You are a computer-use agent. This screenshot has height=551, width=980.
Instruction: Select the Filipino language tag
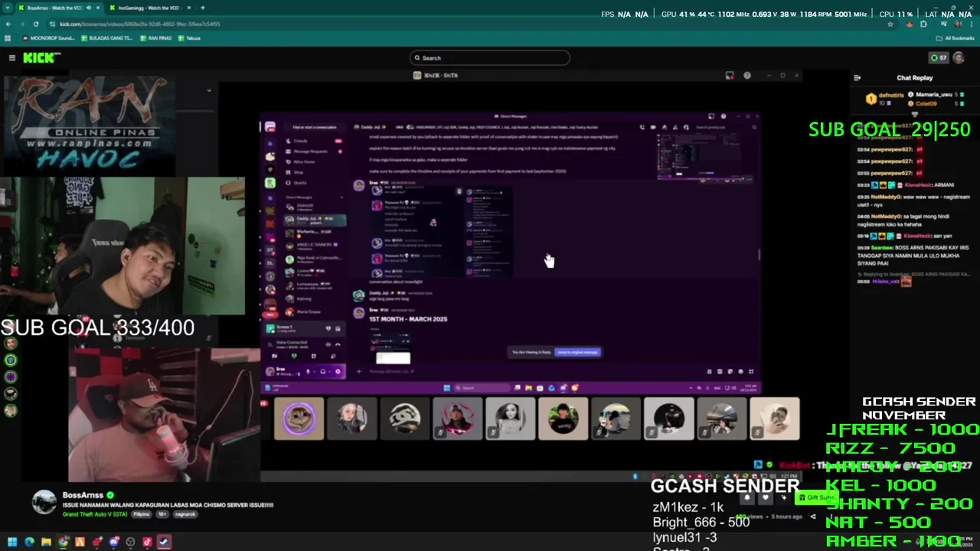141,514
